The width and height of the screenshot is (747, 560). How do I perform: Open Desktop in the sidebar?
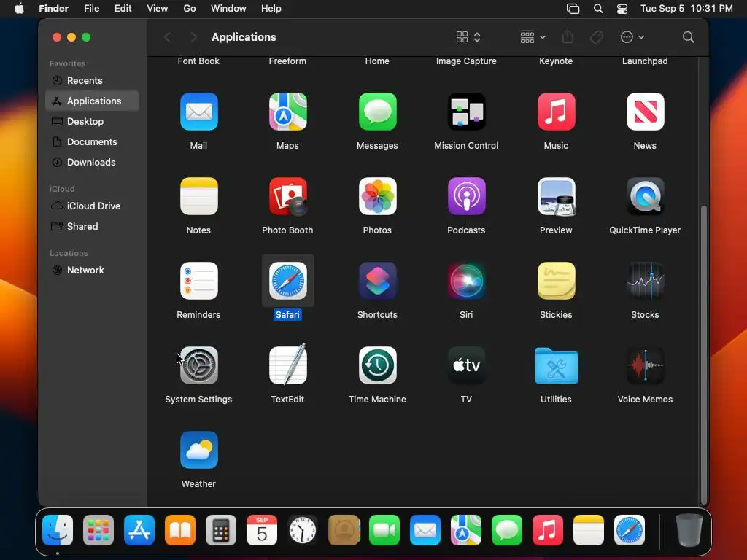point(93,122)
